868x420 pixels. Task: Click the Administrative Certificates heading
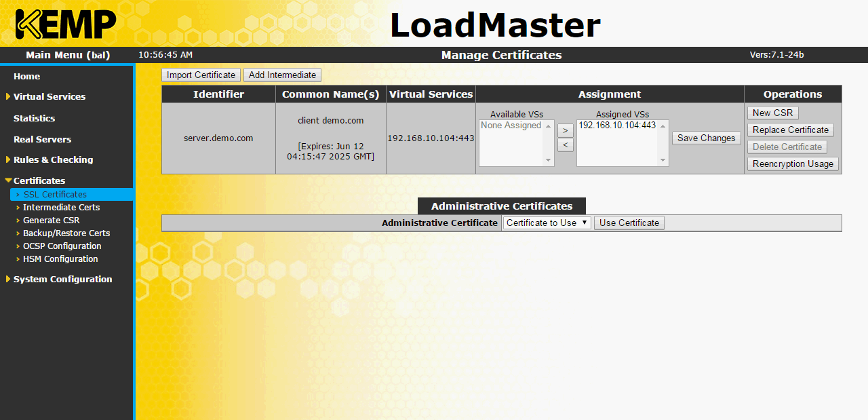(502, 206)
